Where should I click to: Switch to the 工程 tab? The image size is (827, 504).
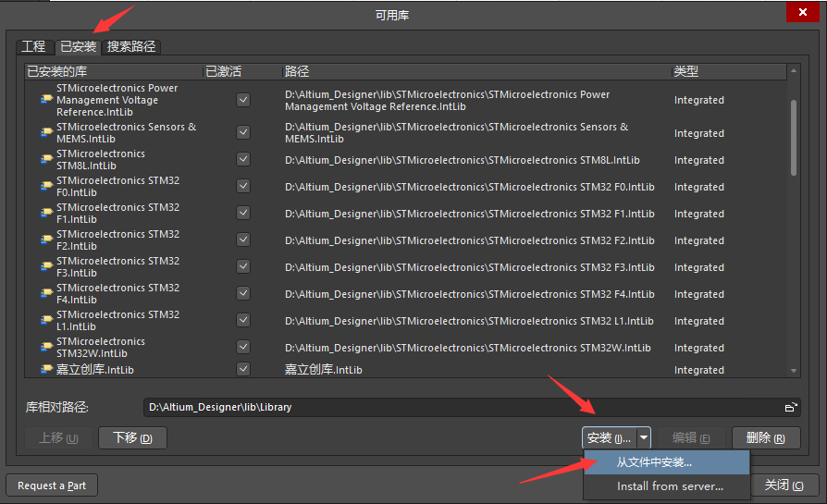pos(33,46)
